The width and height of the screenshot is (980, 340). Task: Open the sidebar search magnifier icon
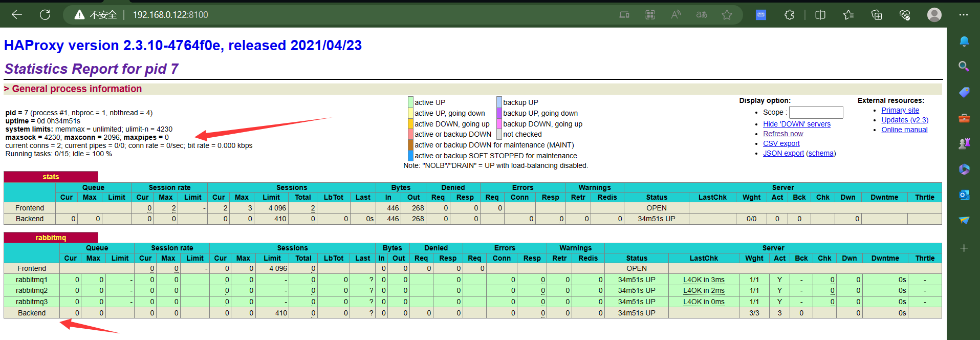pos(964,66)
